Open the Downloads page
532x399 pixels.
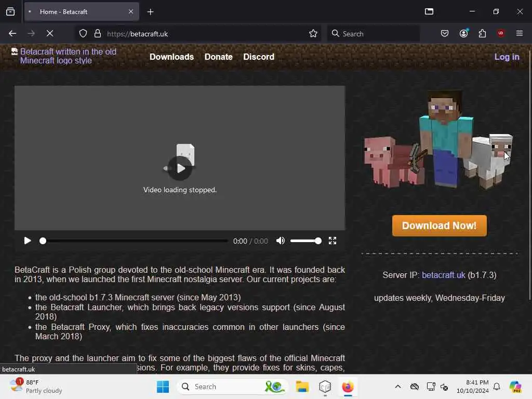click(171, 57)
